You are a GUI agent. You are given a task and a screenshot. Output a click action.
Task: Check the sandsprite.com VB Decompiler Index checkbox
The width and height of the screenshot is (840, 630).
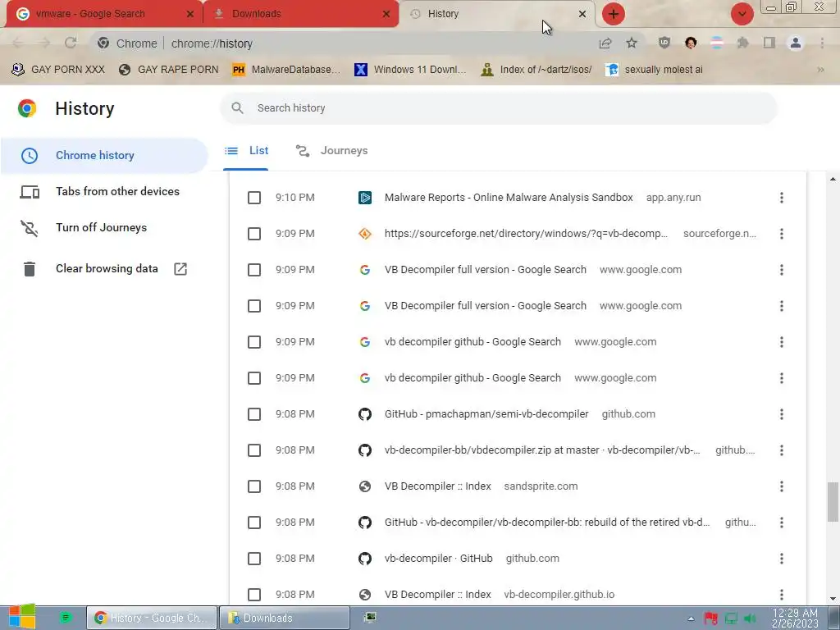coord(254,486)
